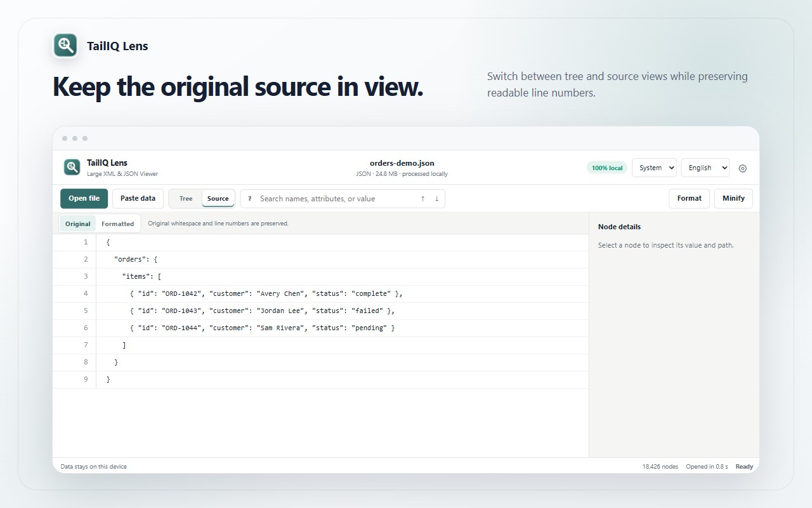Click the ORD-1043 Jordan Lee line
Screen dimensions: 812x508
click(x=320, y=311)
